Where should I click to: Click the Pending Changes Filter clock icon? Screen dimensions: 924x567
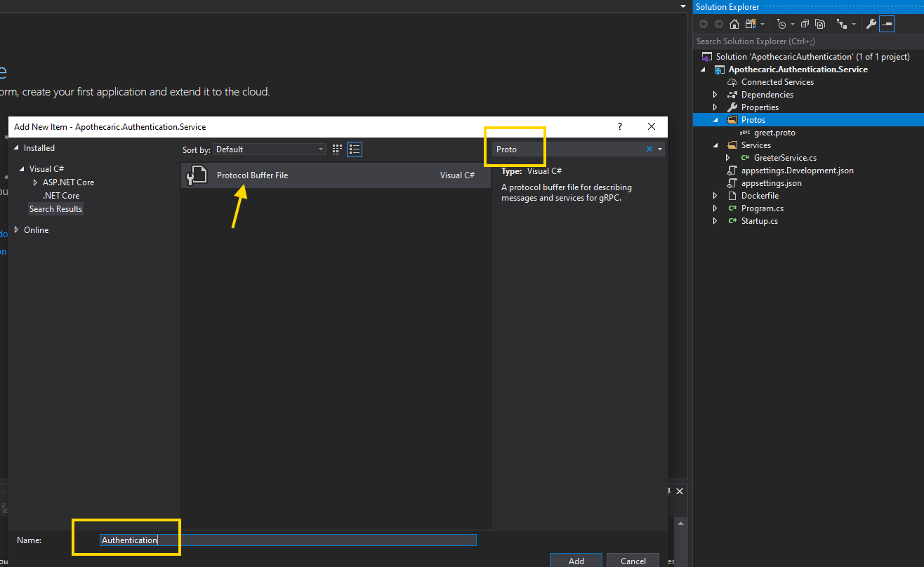(782, 24)
